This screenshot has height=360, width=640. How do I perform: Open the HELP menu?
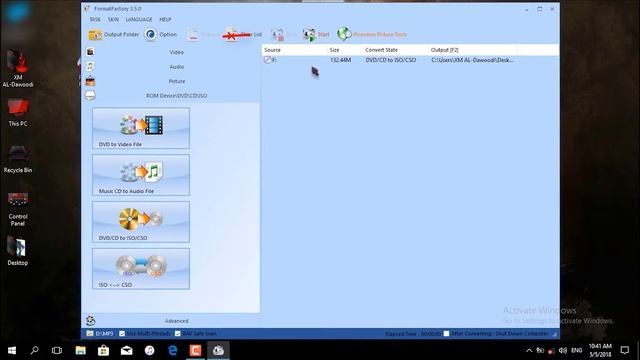[x=165, y=19]
